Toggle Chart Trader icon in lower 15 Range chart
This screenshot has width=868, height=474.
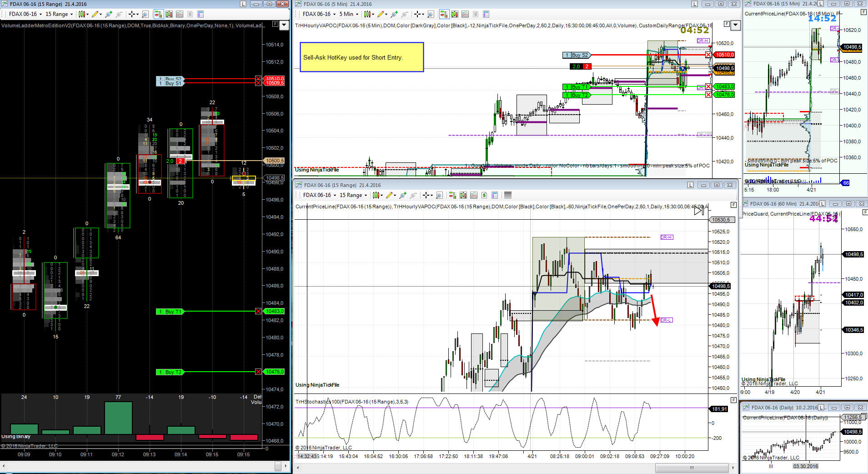452,195
